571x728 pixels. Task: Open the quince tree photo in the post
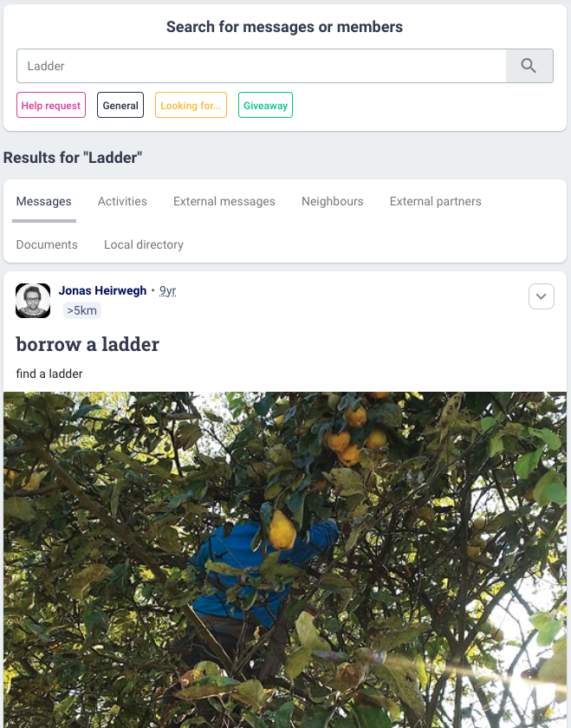coord(285,560)
